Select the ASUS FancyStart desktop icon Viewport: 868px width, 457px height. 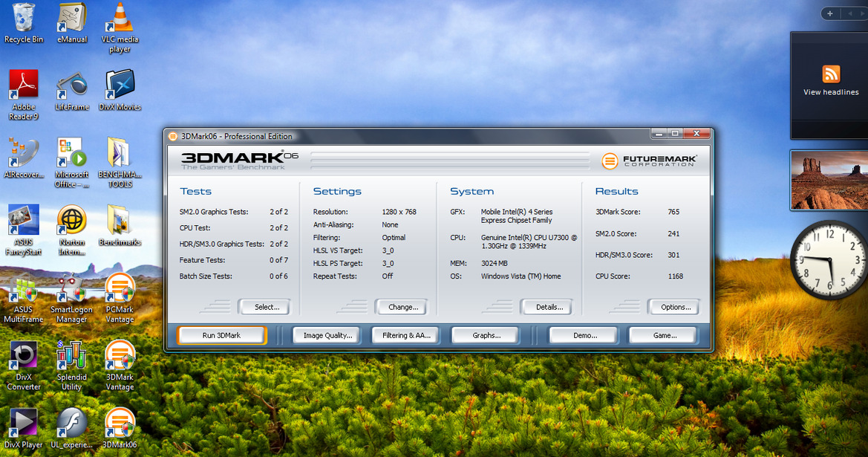23,230
